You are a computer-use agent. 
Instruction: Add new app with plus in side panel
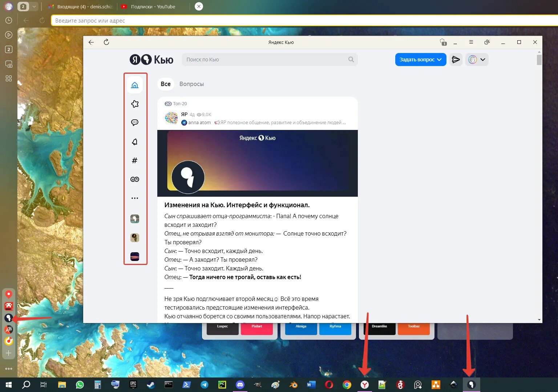(9, 353)
